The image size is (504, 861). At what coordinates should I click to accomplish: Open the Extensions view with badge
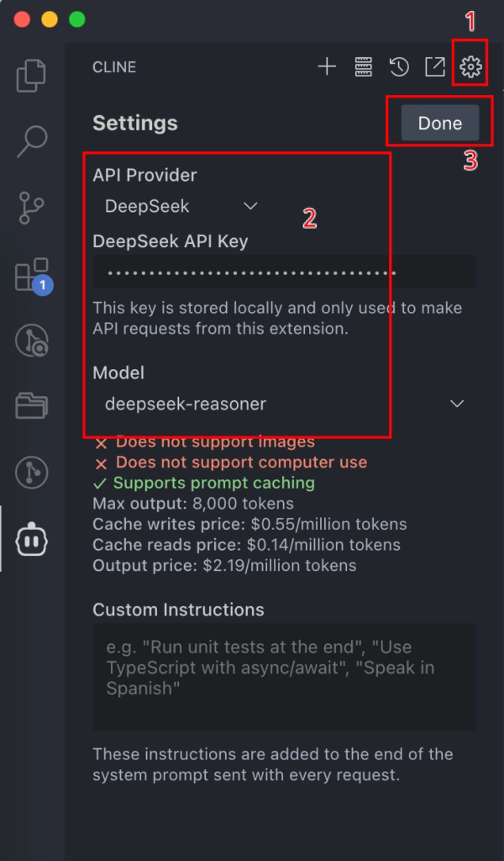(33, 275)
